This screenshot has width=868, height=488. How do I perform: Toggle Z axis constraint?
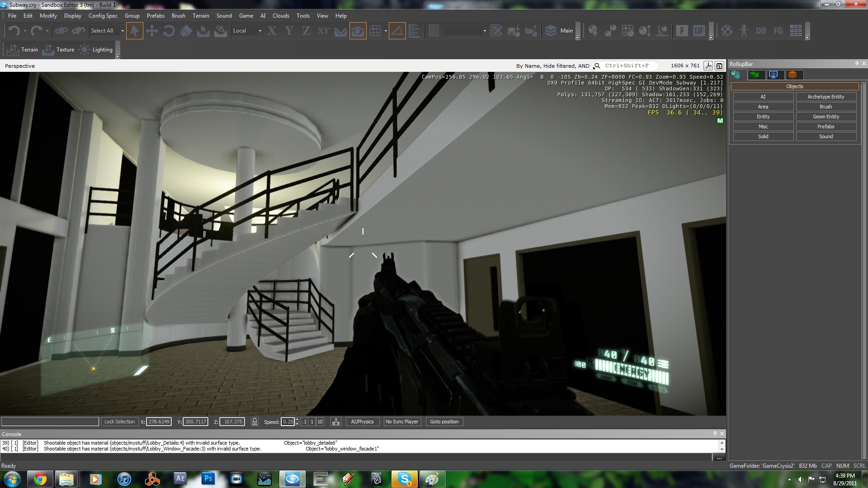(x=306, y=31)
